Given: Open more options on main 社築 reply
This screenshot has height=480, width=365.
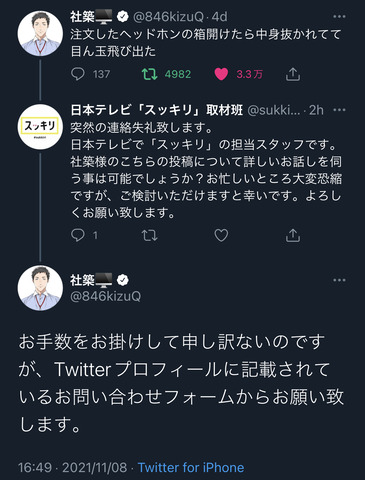Looking at the screenshot, I should (x=339, y=280).
